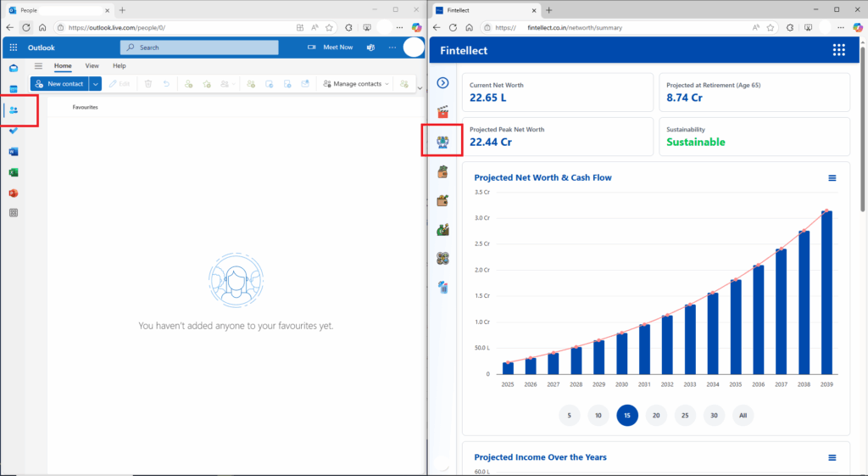Open the To Do checkmark icon
This screenshot has height=476, width=868.
(14, 131)
